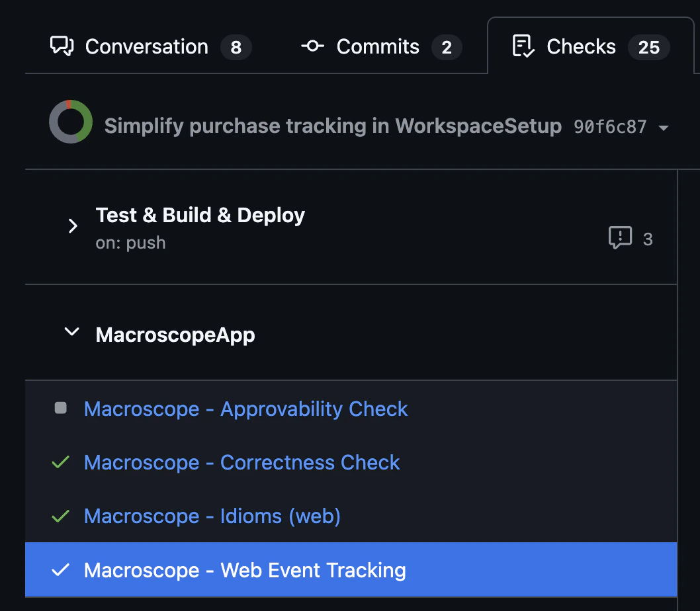Image resolution: width=700 pixels, height=611 pixels.
Task: Select the Idioms (web) check
Action: point(212,516)
